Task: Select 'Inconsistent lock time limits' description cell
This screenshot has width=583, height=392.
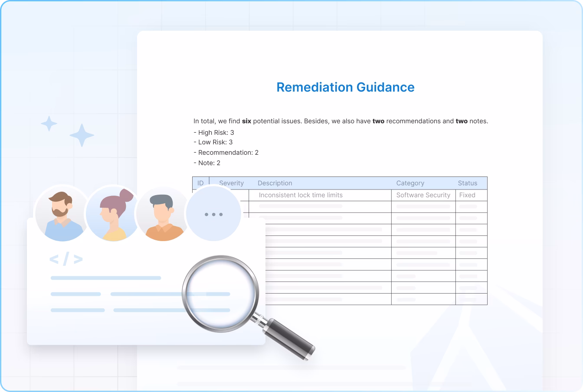Action: 301,195
